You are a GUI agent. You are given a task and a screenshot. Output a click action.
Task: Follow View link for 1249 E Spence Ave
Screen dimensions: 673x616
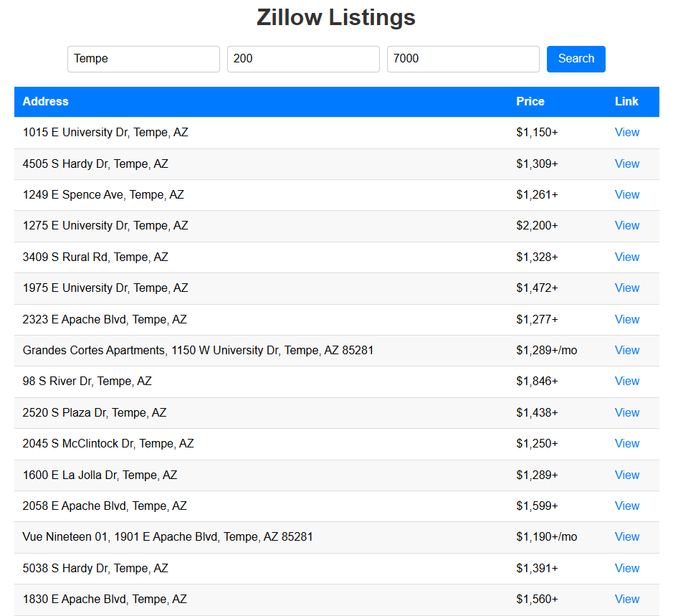click(626, 194)
